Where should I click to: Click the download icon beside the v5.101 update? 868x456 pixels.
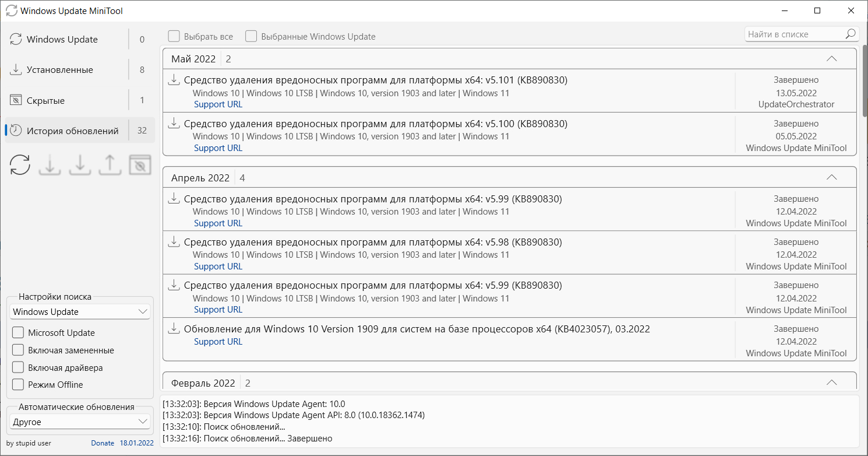tap(173, 79)
